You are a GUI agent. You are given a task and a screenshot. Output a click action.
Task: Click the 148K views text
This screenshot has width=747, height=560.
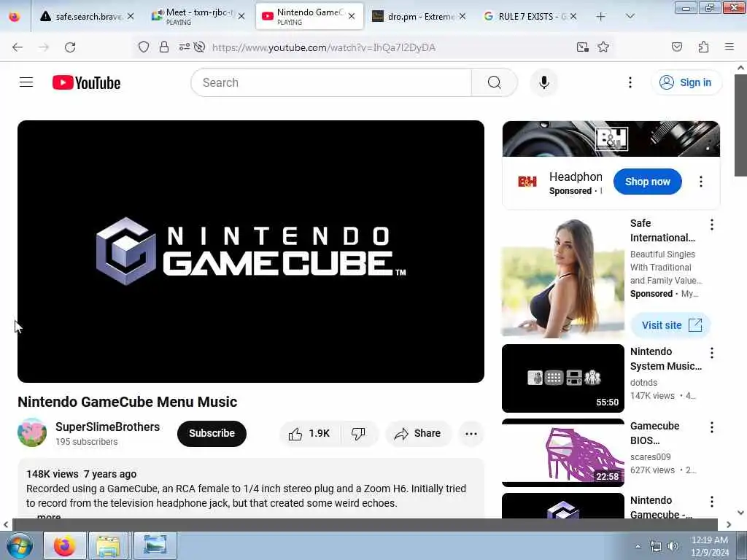53,474
